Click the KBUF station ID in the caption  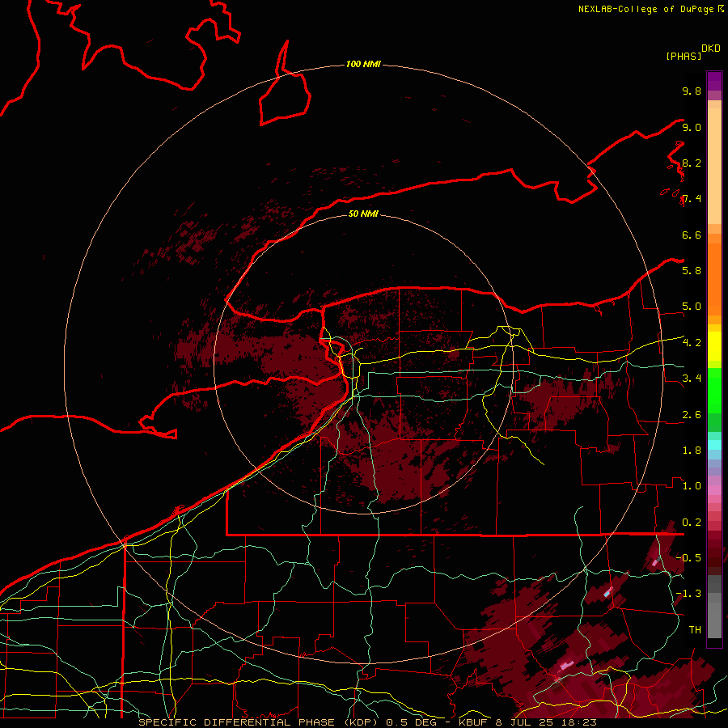pyautogui.click(x=474, y=722)
